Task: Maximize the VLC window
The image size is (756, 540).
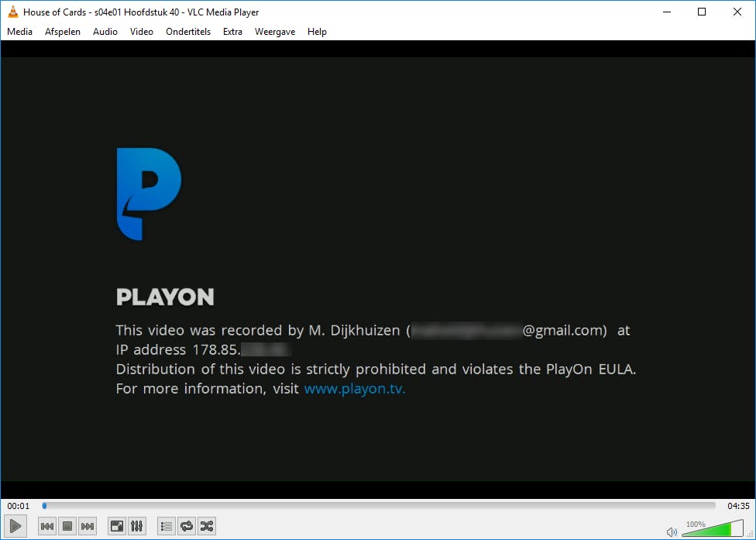Action: (702, 12)
